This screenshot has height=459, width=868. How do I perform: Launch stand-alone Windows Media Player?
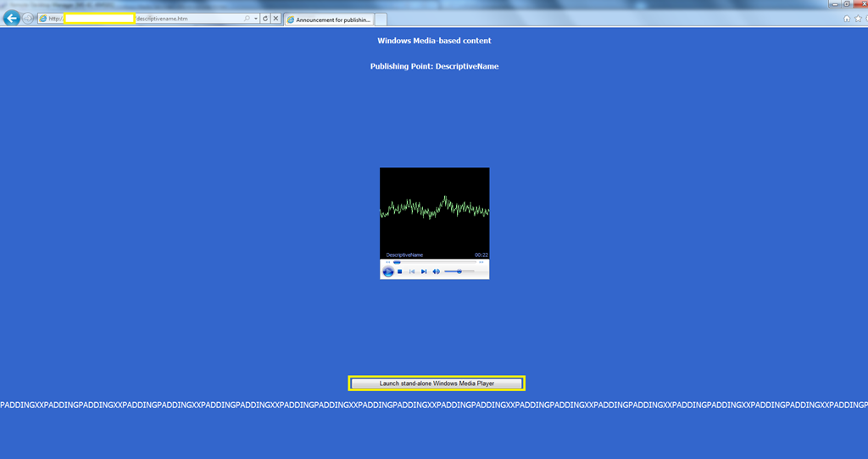click(437, 383)
